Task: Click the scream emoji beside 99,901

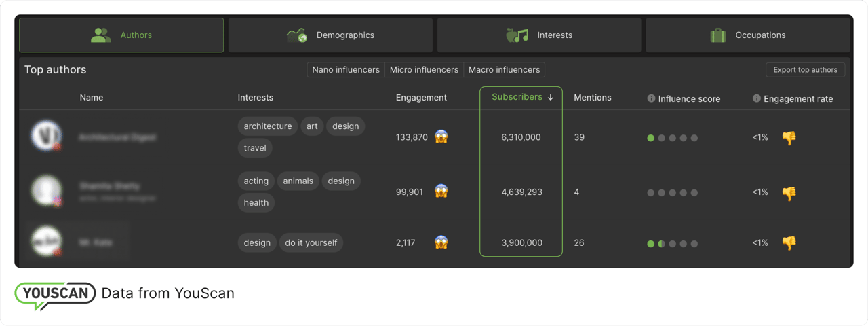Action: click(441, 192)
